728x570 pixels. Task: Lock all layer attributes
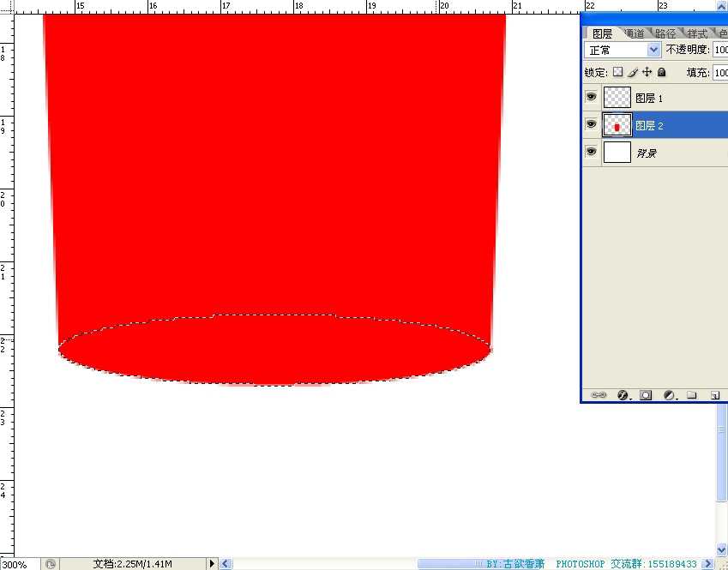click(662, 73)
